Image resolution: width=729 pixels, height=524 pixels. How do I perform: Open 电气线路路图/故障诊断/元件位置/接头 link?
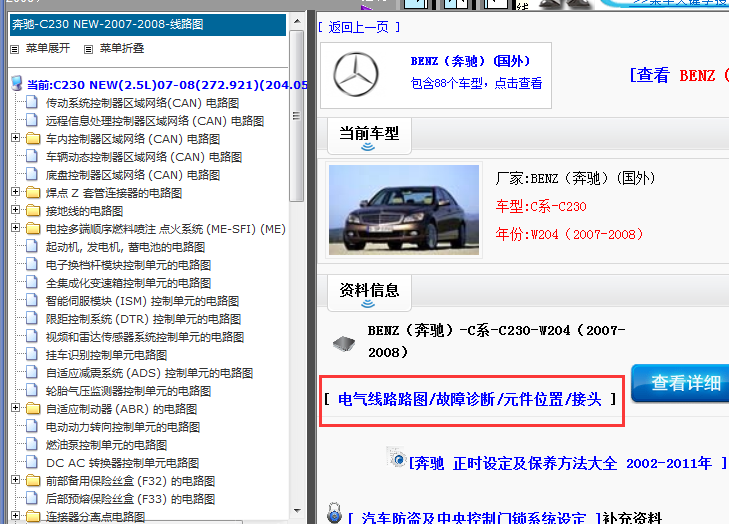point(470,399)
